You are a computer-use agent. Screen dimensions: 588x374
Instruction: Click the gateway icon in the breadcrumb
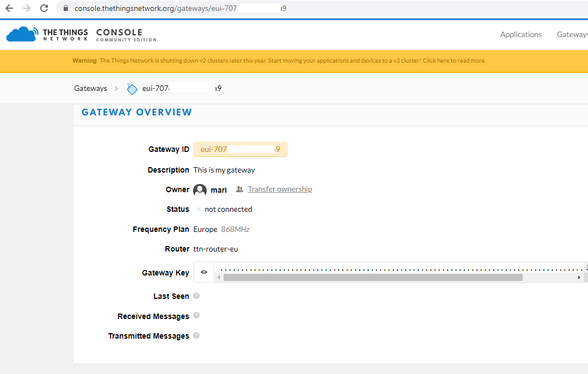(x=132, y=89)
